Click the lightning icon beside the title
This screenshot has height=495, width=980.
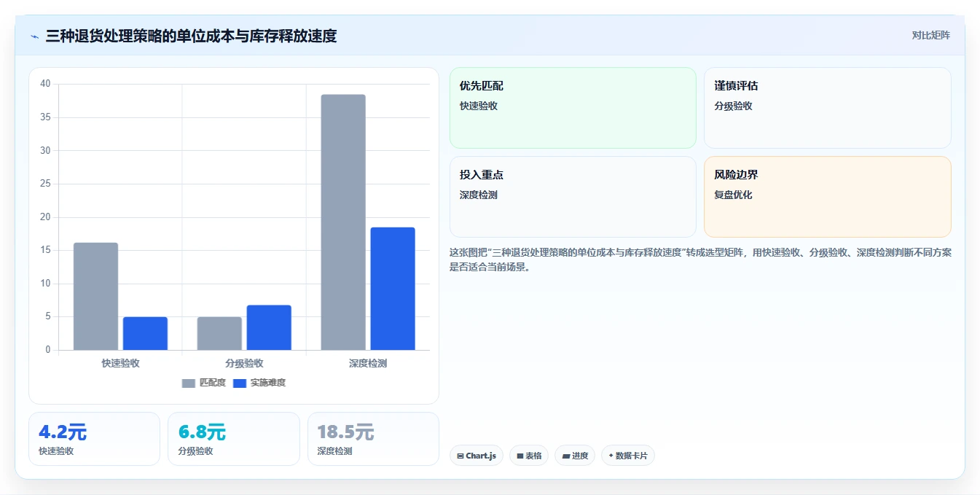pos(35,36)
